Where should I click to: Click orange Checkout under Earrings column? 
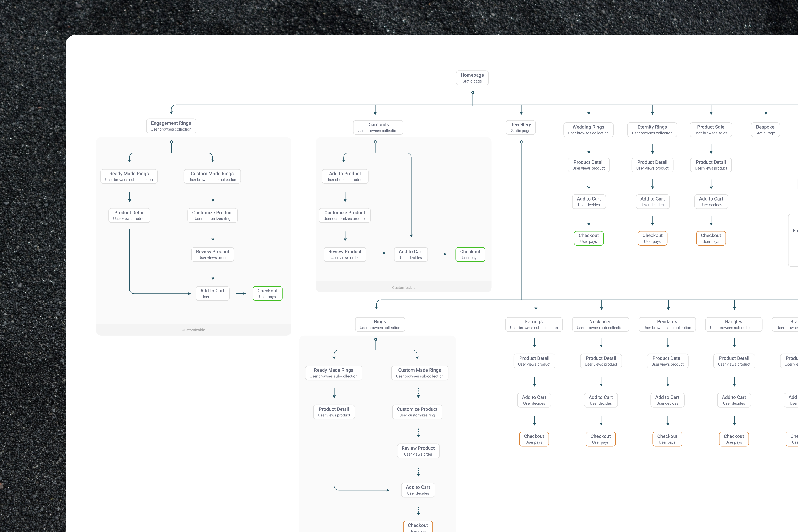tap(534, 439)
